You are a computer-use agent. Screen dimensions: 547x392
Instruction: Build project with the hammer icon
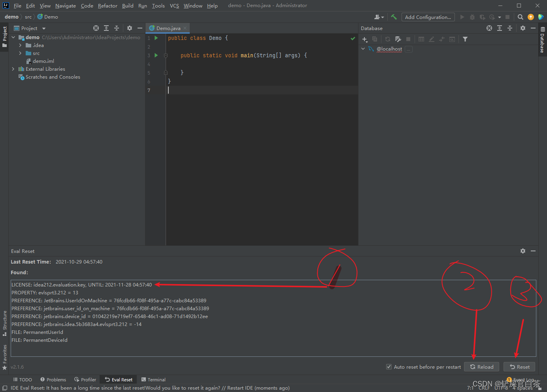point(394,17)
